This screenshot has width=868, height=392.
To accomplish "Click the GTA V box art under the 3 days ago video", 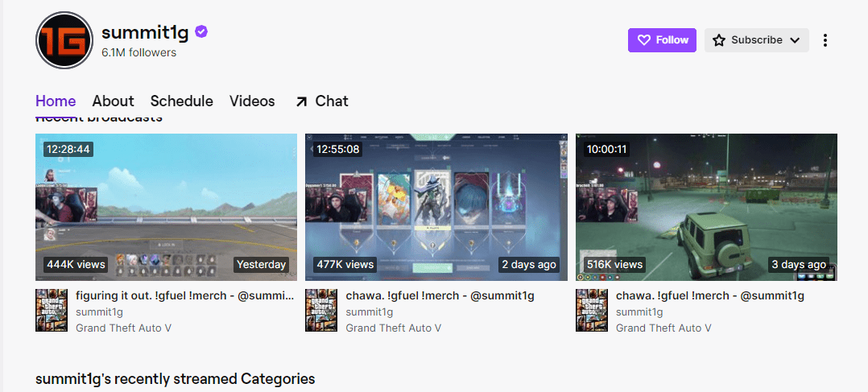I will (x=592, y=310).
